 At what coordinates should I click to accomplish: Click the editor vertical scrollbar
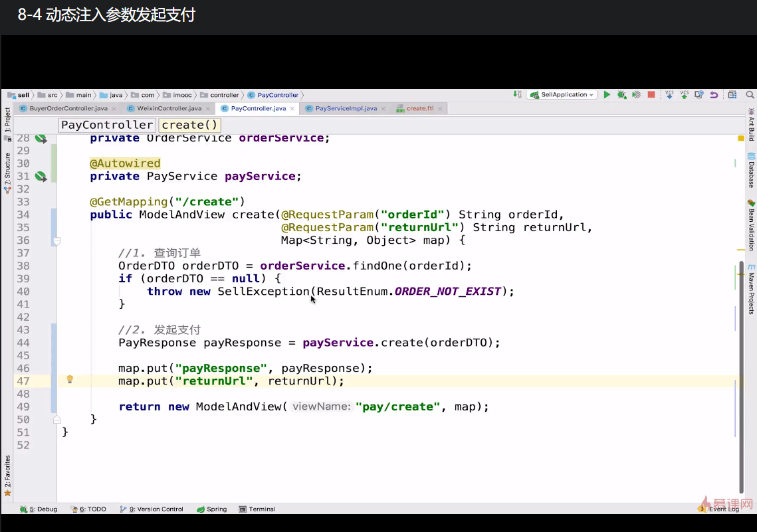(x=742, y=376)
